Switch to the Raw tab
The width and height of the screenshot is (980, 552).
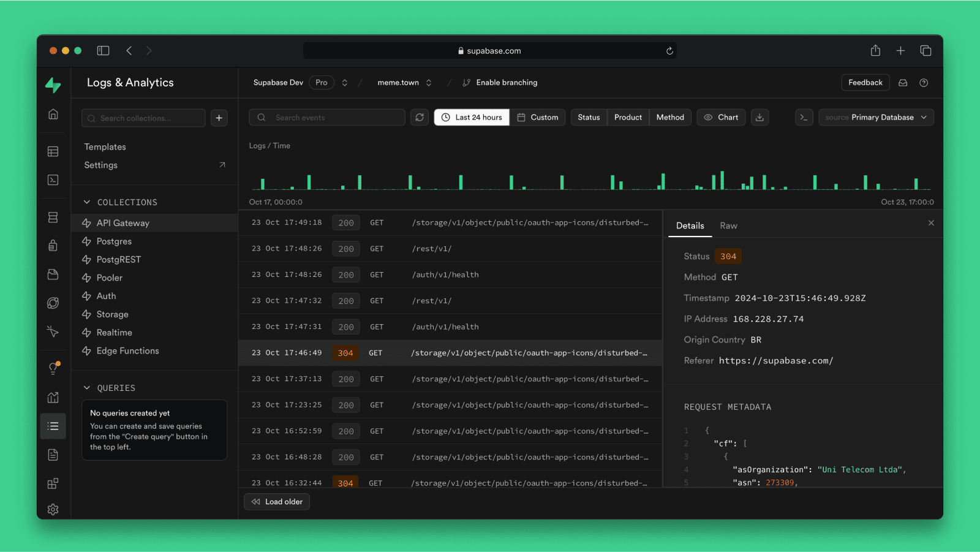[728, 225]
